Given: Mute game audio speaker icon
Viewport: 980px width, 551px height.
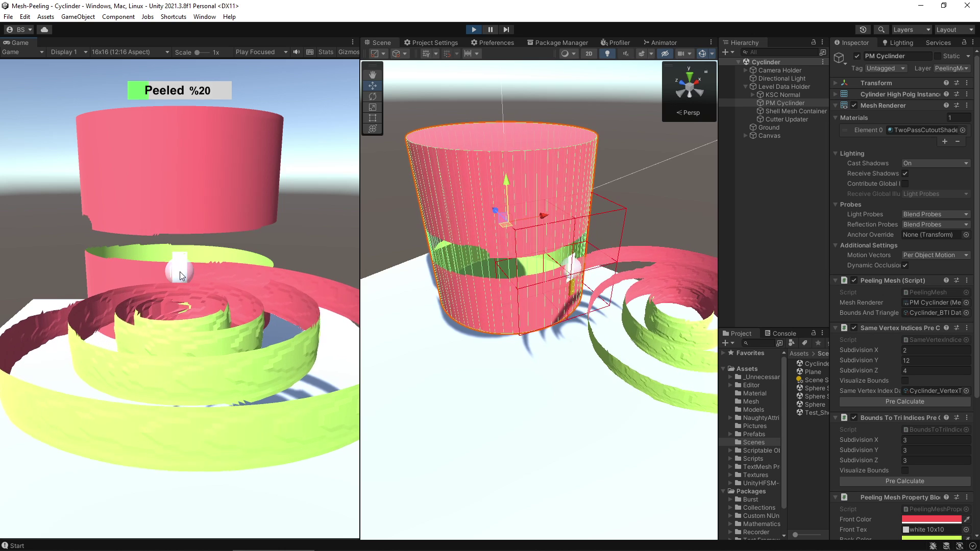Looking at the screenshot, I should pos(296,52).
